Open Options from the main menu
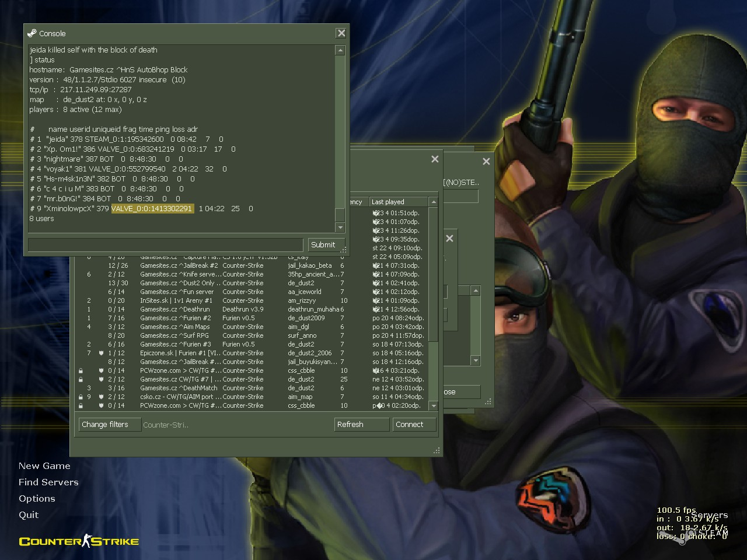 click(37, 499)
